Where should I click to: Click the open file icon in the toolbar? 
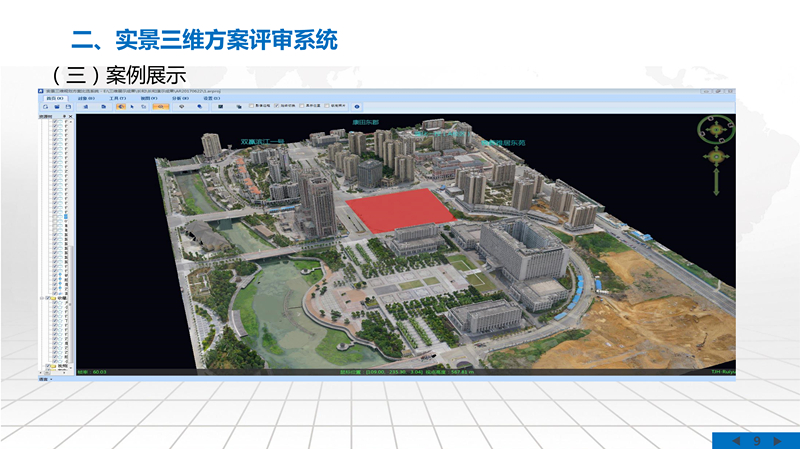click(57, 107)
